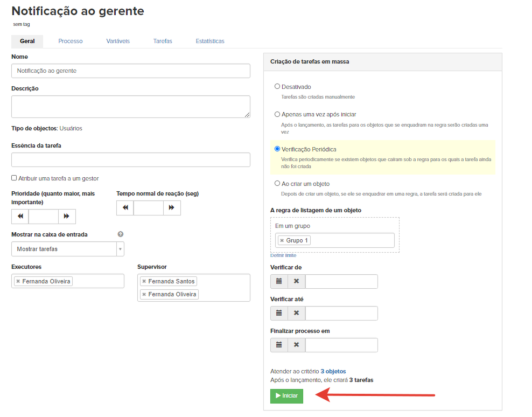The height and width of the screenshot is (417, 532).
Task: Increase the Tempo normal de reação value
Action: click(172, 208)
